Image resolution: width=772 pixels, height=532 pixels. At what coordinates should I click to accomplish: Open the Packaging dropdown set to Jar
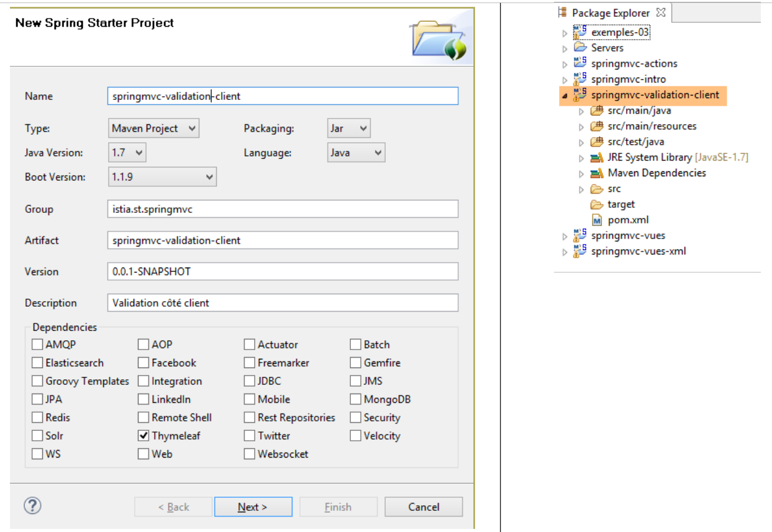pyautogui.click(x=348, y=128)
